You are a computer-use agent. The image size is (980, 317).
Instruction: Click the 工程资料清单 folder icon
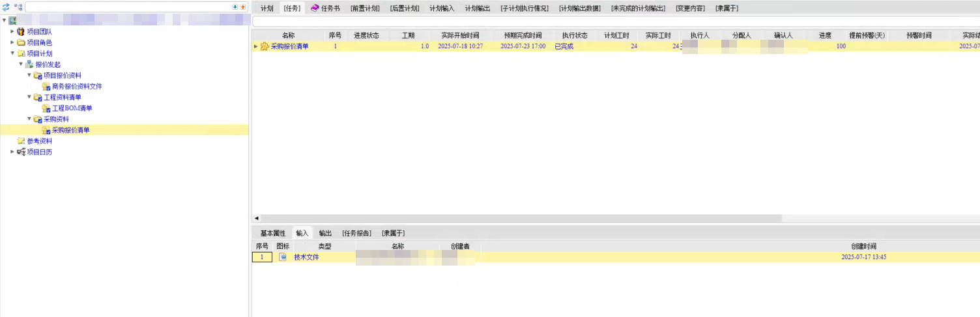[38, 98]
